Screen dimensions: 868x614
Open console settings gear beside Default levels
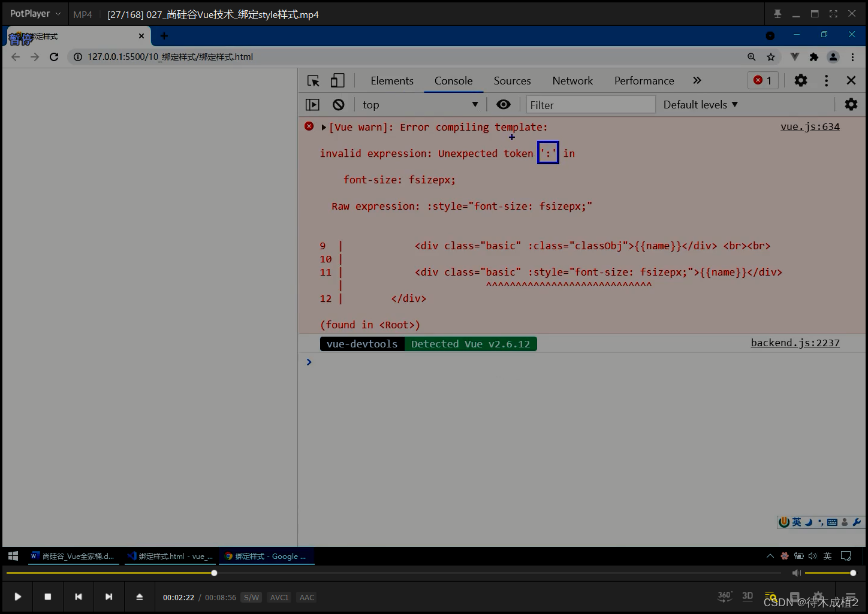click(851, 104)
